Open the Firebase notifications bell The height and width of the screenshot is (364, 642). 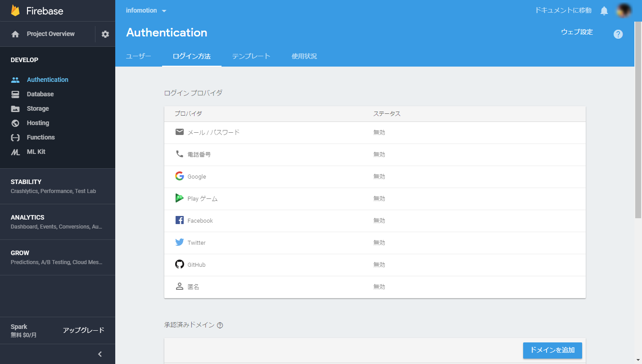click(604, 10)
